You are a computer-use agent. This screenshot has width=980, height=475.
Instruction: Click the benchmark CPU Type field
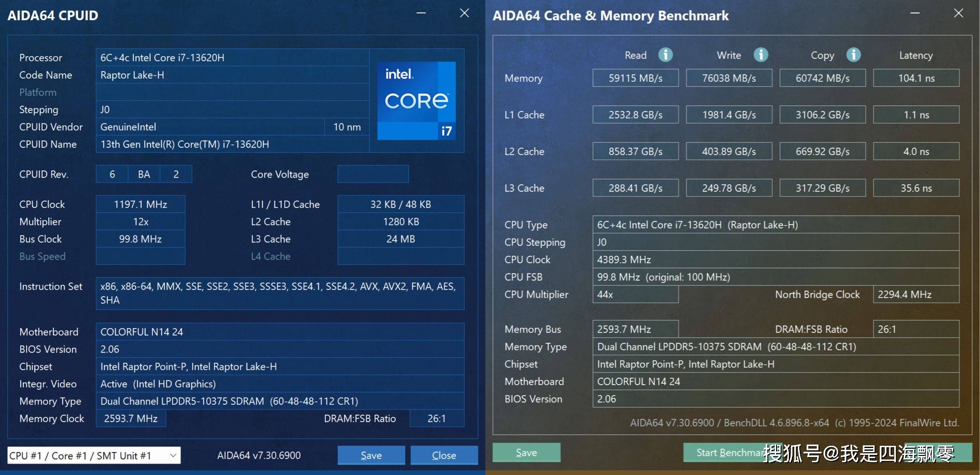[776, 225]
